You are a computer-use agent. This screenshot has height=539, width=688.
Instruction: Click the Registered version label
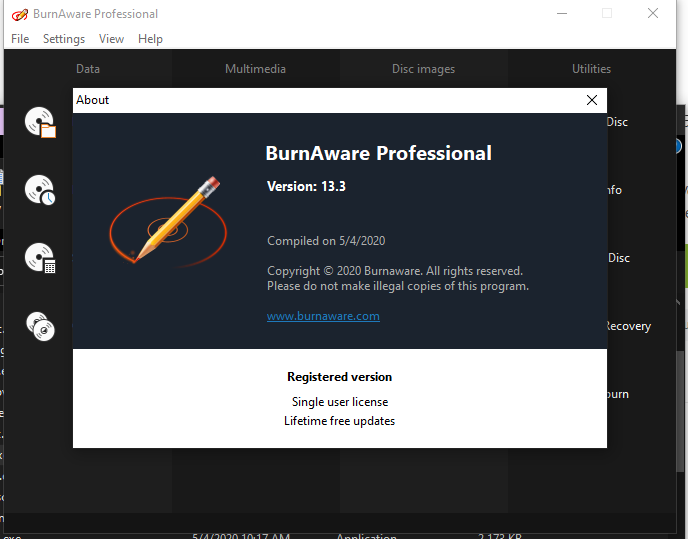[x=340, y=377]
